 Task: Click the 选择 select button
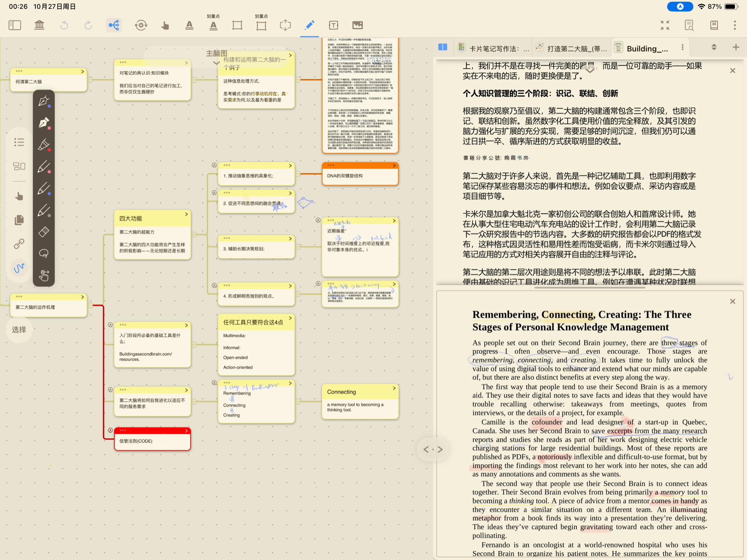point(19,329)
